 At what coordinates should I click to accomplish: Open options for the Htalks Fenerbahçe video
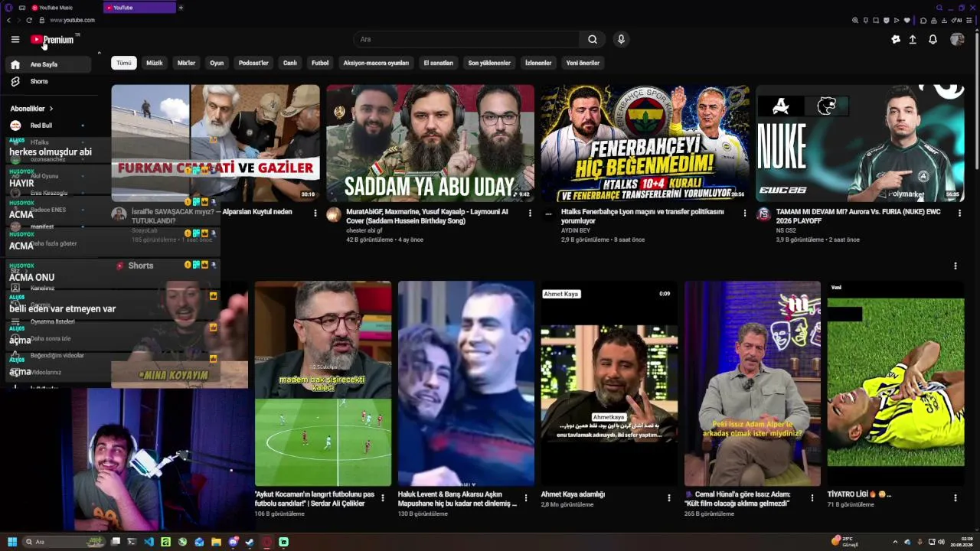[744, 213]
